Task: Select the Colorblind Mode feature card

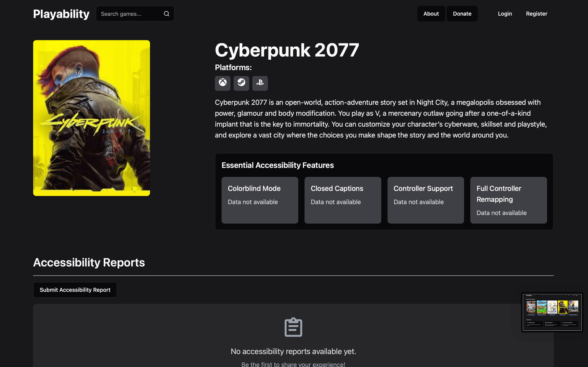Action: [260, 200]
